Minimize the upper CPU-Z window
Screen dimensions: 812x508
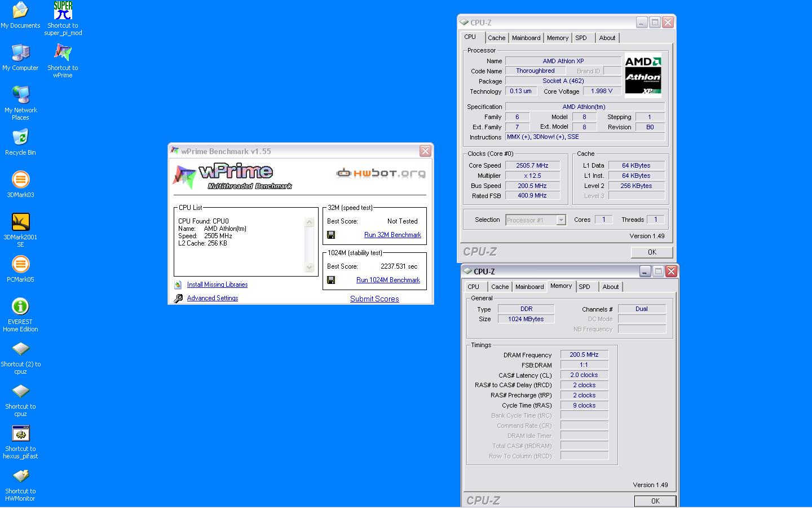pyautogui.click(x=642, y=23)
